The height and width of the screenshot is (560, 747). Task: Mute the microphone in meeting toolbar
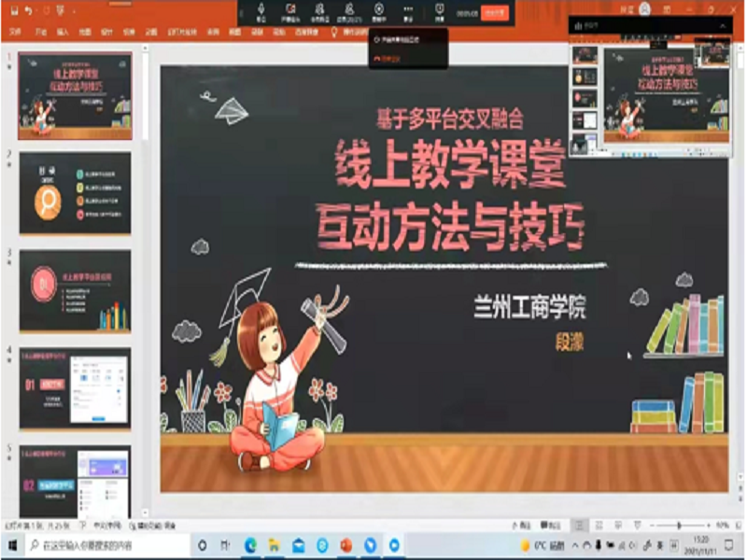tap(261, 10)
